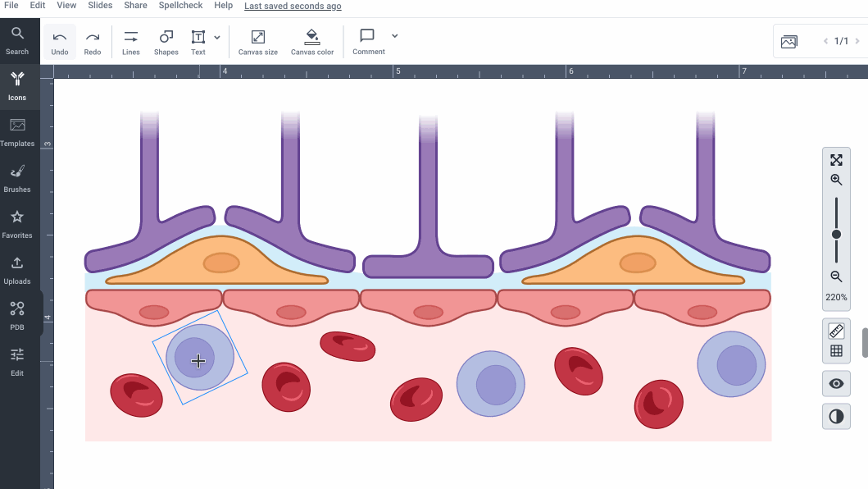Open the slides gallery icon
868x489 pixels.
[x=789, y=42]
